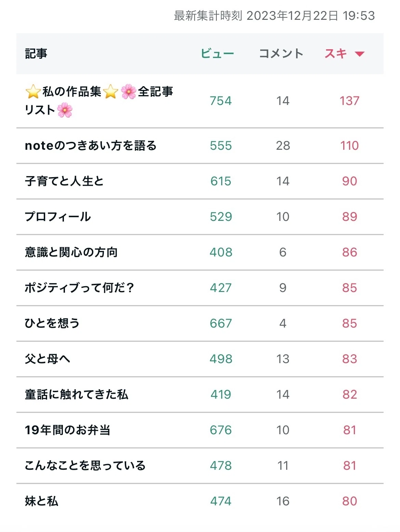
Task: Open the こんなことを思っている article
Action: tap(85, 466)
